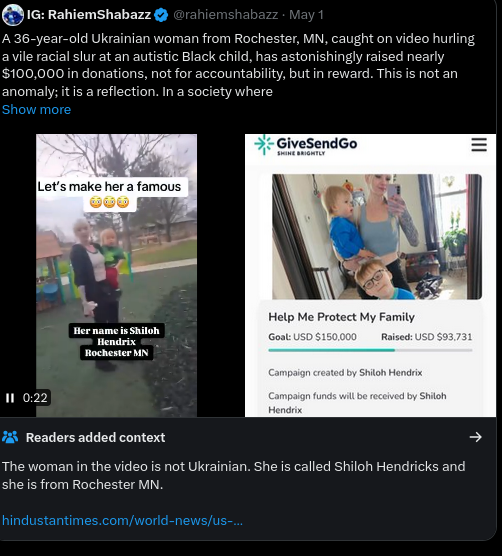Click the video elapsed time 0:22
Screen dimensions: 502x556
[35, 398]
